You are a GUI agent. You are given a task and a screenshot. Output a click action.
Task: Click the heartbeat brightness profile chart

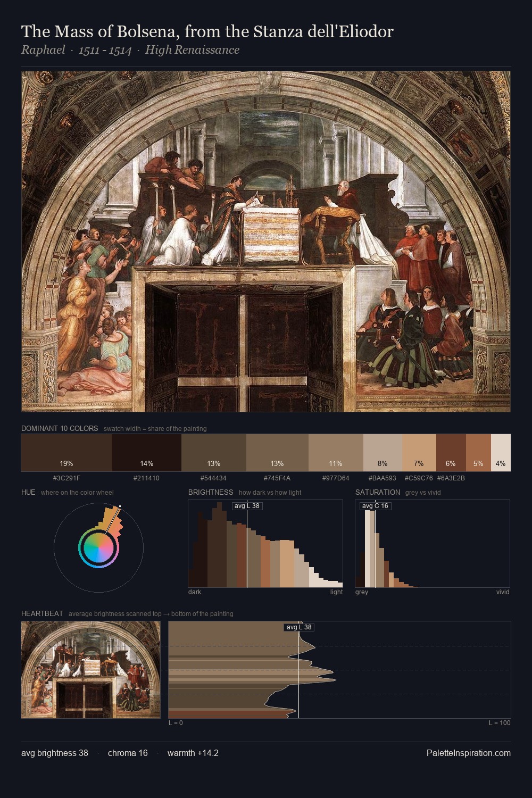pyautogui.click(x=339, y=670)
